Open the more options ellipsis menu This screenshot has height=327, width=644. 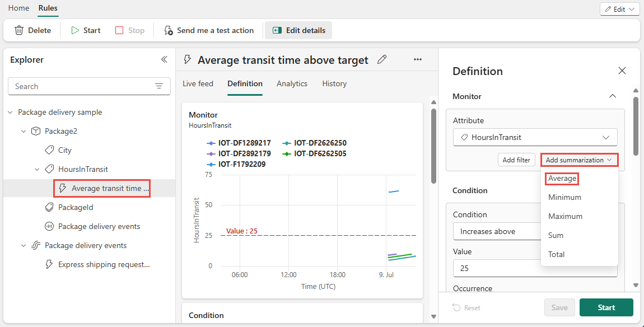point(418,59)
